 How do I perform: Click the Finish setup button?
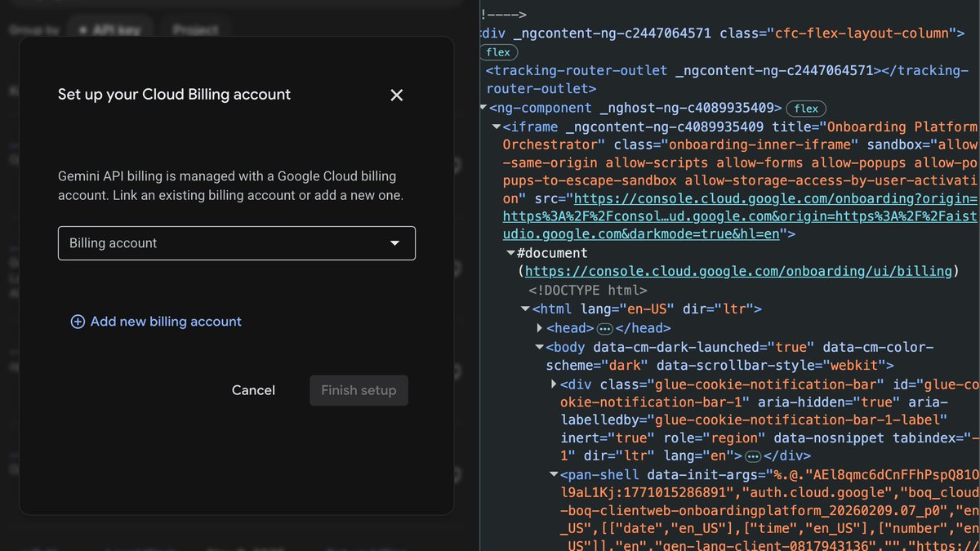(359, 390)
